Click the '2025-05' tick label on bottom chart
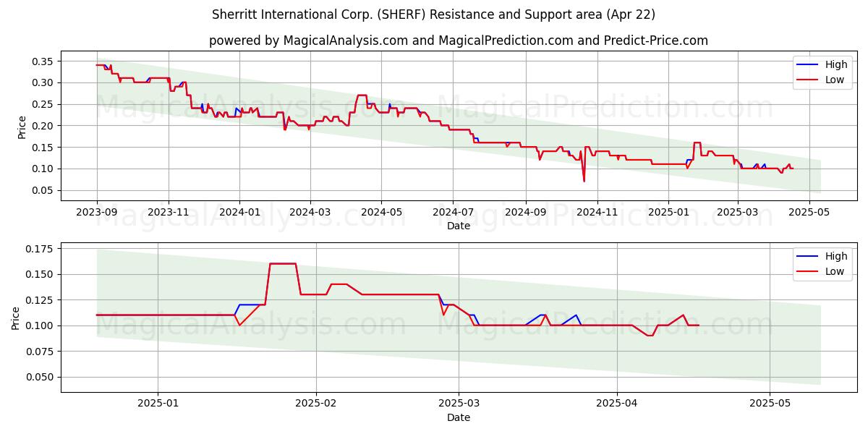Viewport: 868px width, 434px height. click(770, 404)
